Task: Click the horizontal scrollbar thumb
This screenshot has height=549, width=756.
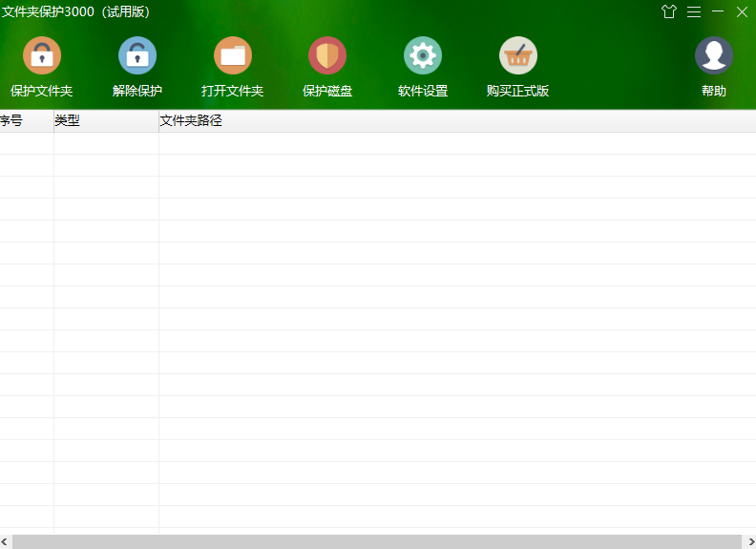Action: click(377, 541)
